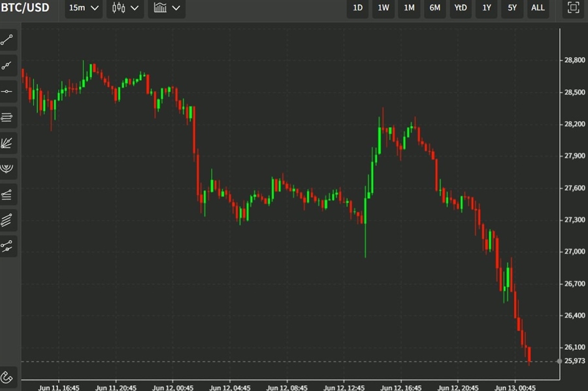Switch to the 1D time range
588x391 pixels.
pyautogui.click(x=358, y=8)
